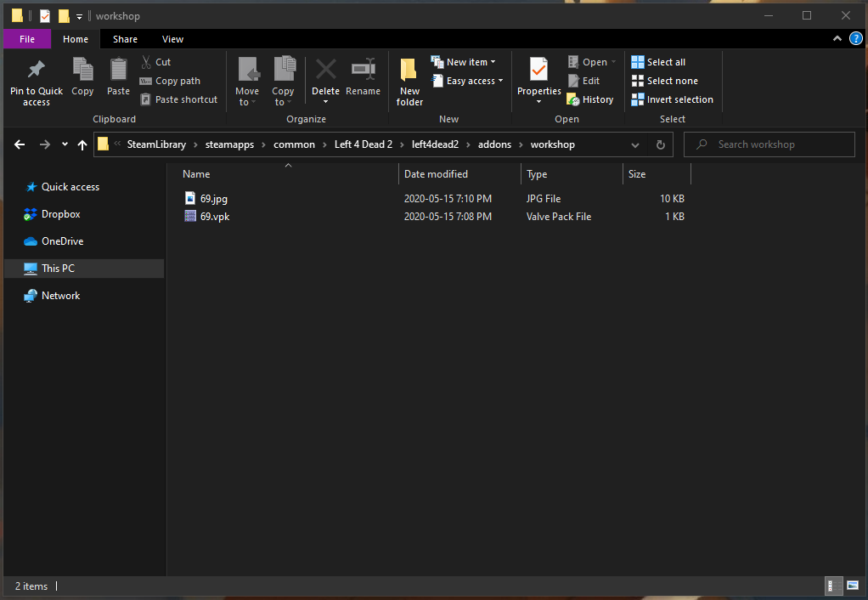Click the 10 KB size cell
The height and width of the screenshot is (600, 868).
pos(672,198)
